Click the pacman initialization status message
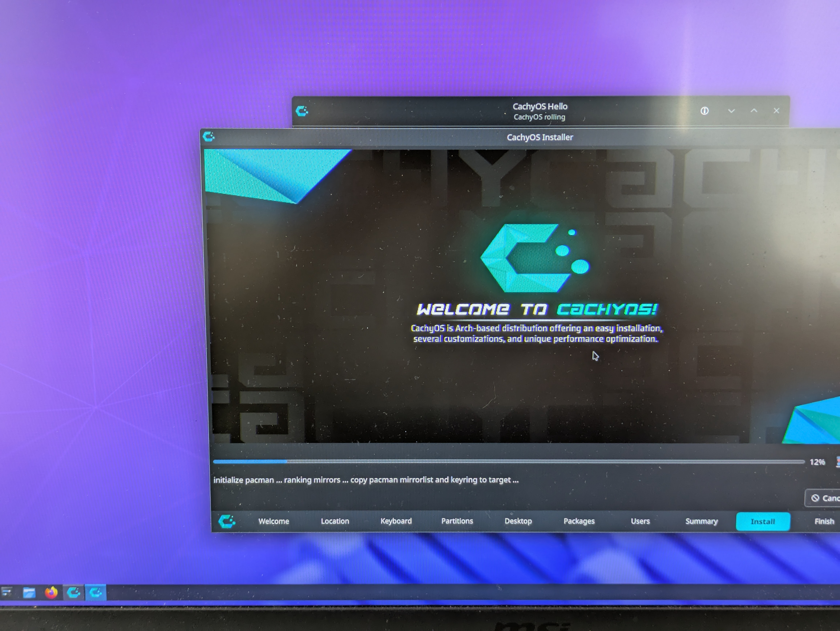840x631 pixels. [367, 479]
